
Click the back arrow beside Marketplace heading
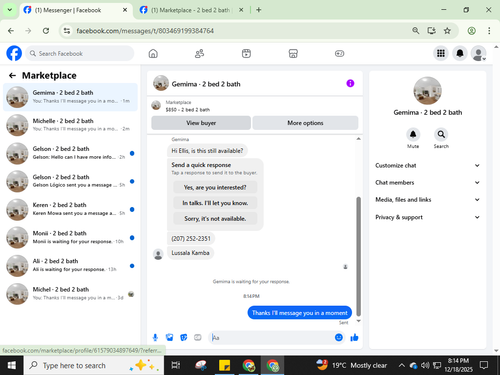[12, 76]
